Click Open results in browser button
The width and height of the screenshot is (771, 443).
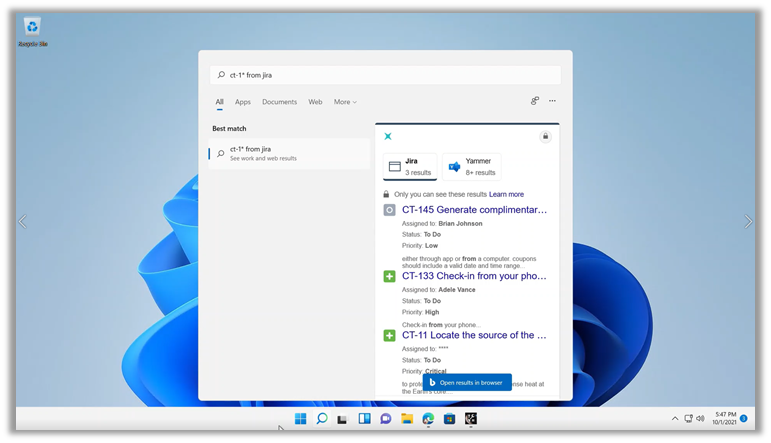point(467,383)
